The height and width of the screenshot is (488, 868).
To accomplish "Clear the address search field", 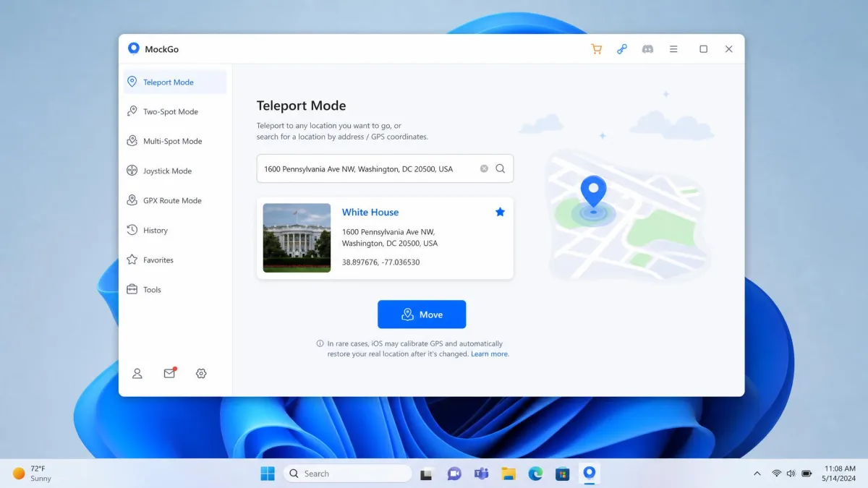I will point(484,168).
